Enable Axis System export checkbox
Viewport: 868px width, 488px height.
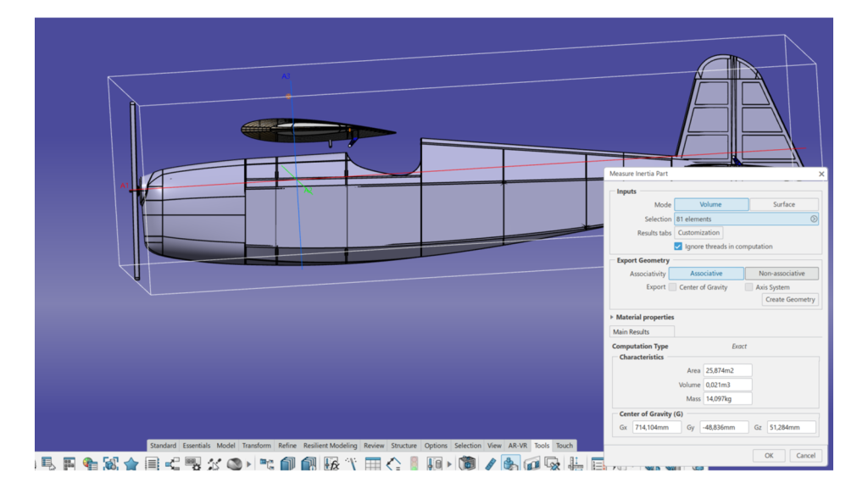pos(749,287)
